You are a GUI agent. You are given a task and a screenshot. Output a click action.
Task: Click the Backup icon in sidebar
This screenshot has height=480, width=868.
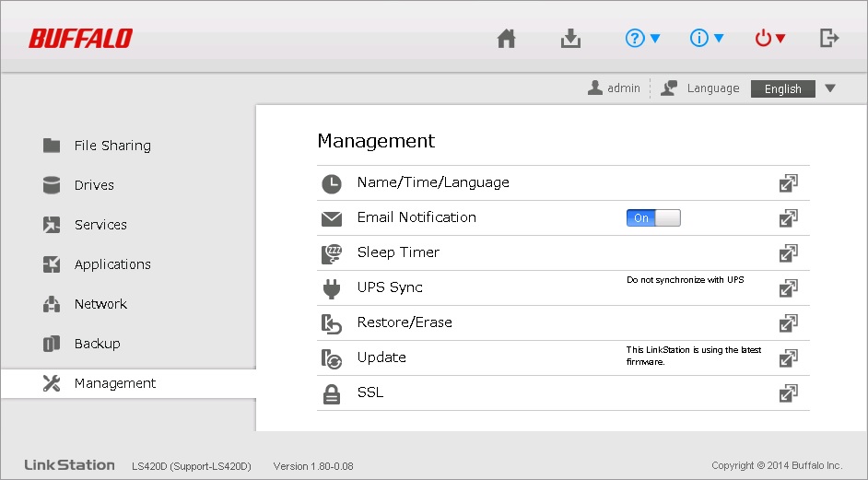[x=52, y=344]
